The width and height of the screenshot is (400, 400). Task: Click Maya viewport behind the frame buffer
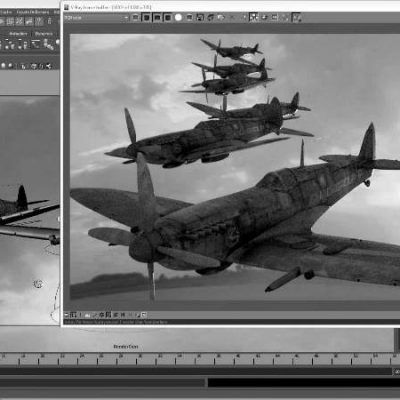click(x=29, y=210)
